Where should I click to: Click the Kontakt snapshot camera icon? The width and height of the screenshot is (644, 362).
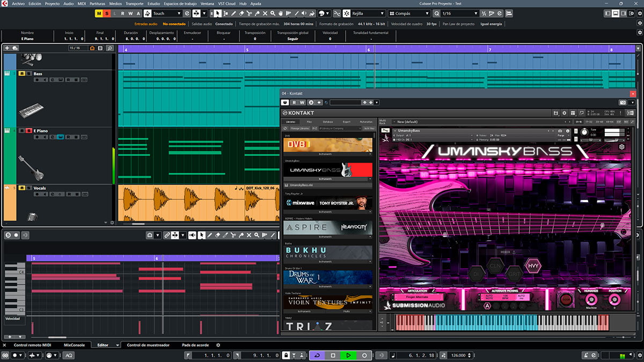(x=560, y=131)
